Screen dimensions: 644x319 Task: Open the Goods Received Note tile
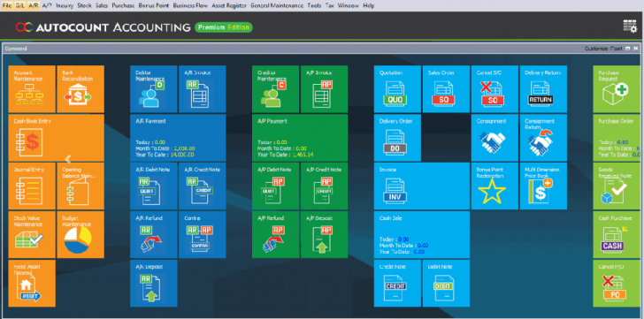pos(617,186)
